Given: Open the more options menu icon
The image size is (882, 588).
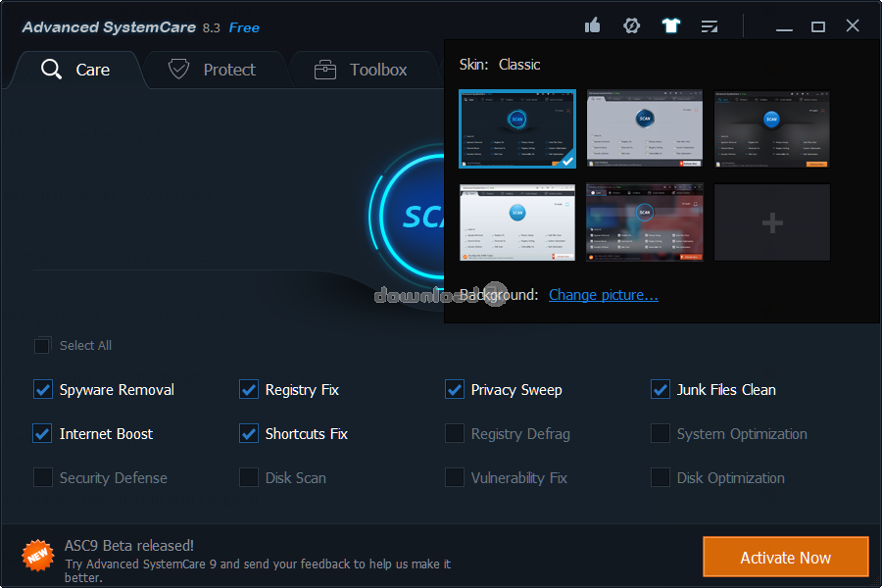Looking at the screenshot, I should click(x=710, y=26).
